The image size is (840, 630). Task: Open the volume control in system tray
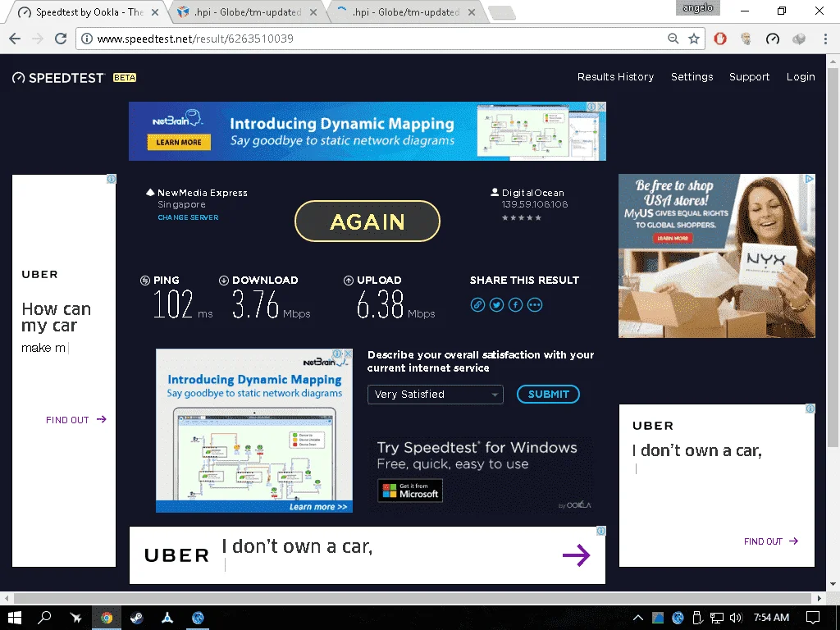click(736, 618)
